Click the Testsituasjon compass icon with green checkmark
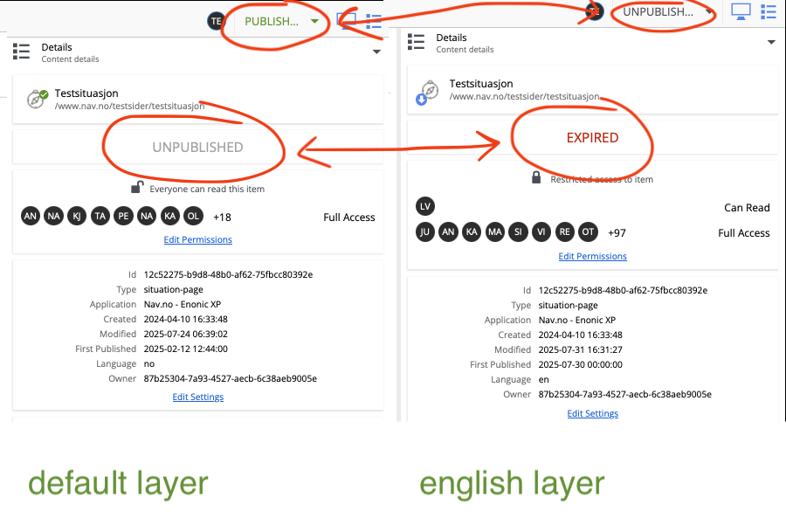Image resolution: width=786 pixels, height=532 pixels. click(x=37, y=99)
